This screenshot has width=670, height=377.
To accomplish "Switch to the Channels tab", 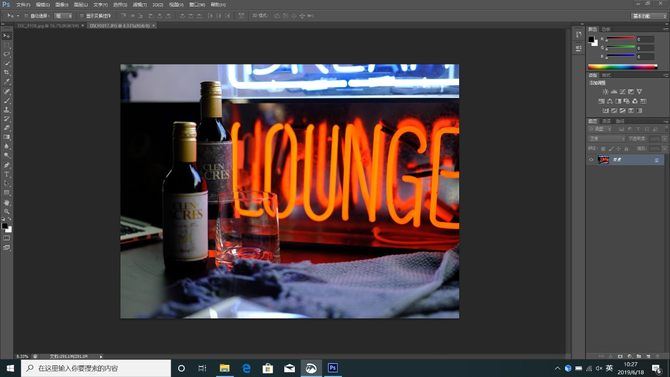I will (x=606, y=121).
